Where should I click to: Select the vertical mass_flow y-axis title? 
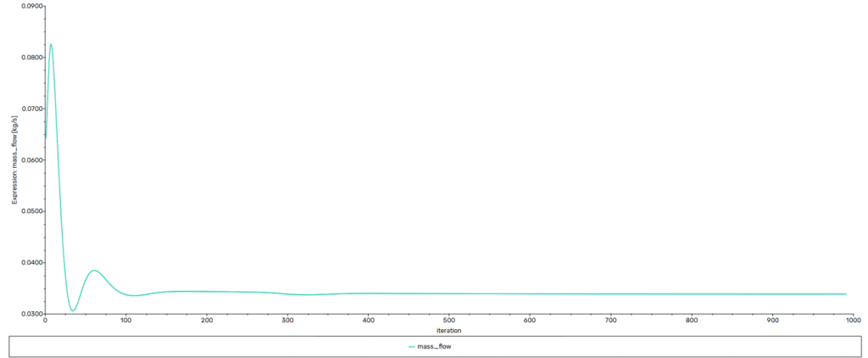tap(14, 159)
